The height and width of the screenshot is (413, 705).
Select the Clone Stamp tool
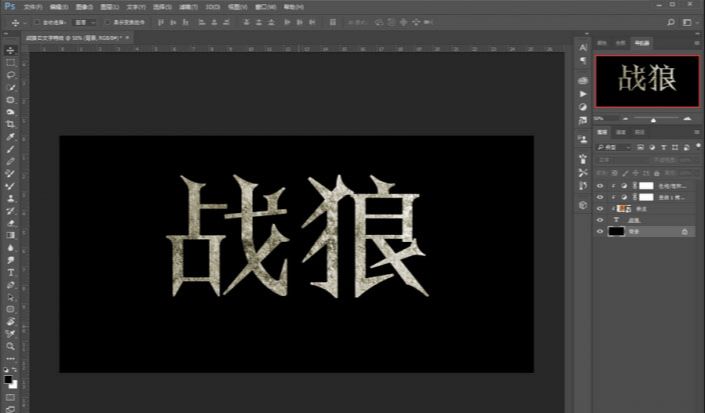click(10, 198)
